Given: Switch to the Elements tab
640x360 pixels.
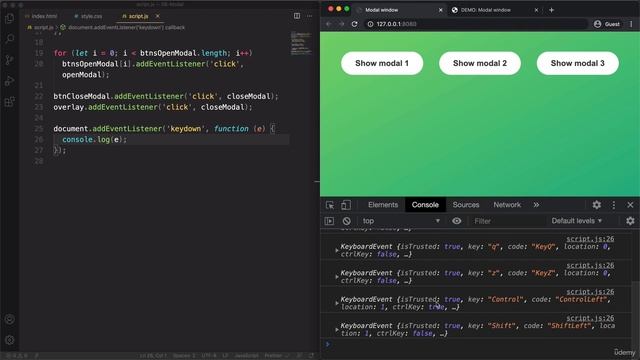Looking at the screenshot, I should 382,205.
